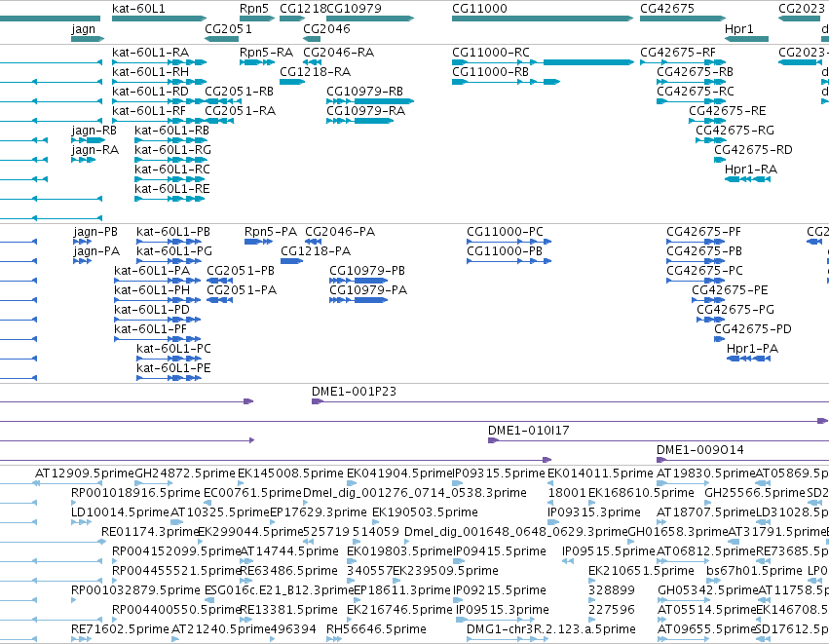Image resolution: width=829 pixels, height=644 pixels.
Task: Select transcript kat-60L1-RE
Action: coord(170,199)
